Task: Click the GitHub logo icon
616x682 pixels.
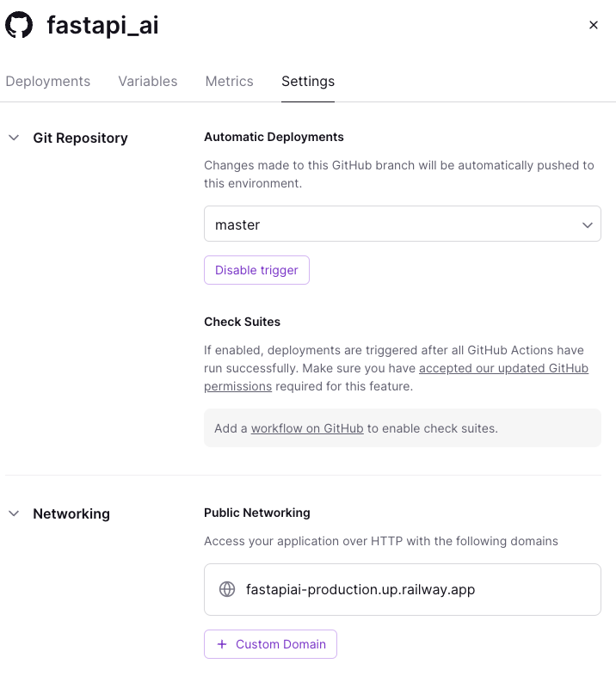Action: point(19,25)
